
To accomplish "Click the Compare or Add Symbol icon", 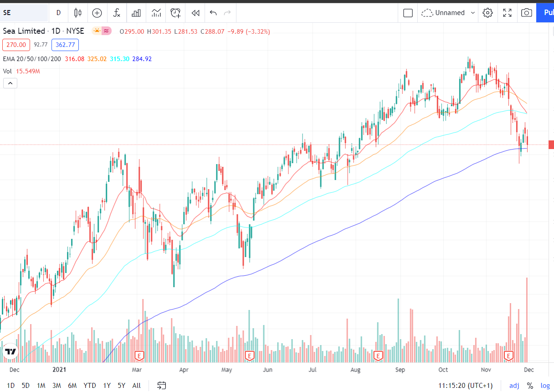I will (x=97, y=13).
